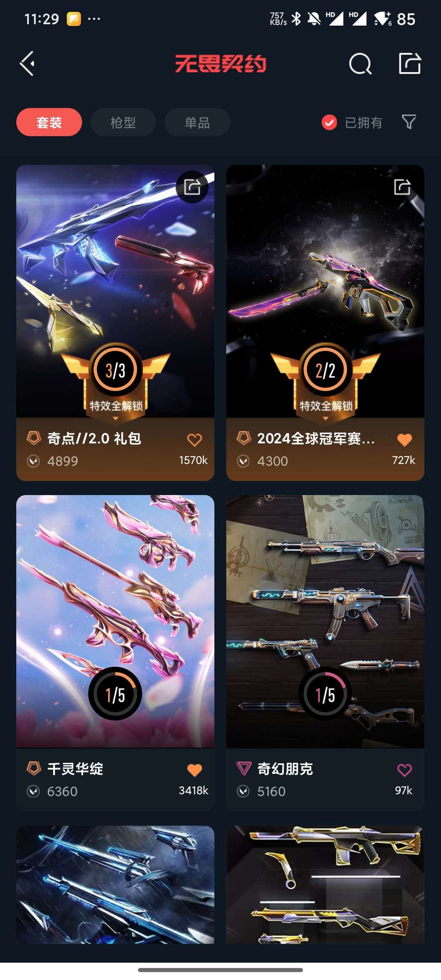Toggle the heart on 千灵华绽
The image size is (441, 980).
[194, 770]
